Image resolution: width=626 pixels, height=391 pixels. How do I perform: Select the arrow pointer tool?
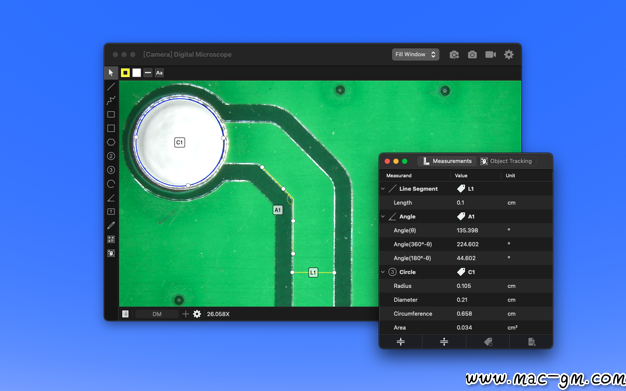click(x=111, y=73)
